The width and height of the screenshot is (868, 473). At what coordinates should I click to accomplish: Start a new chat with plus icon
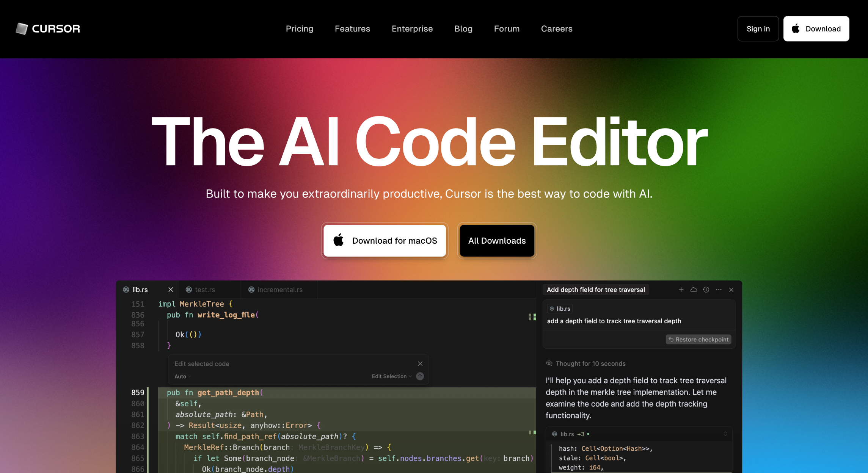point(681,290)
